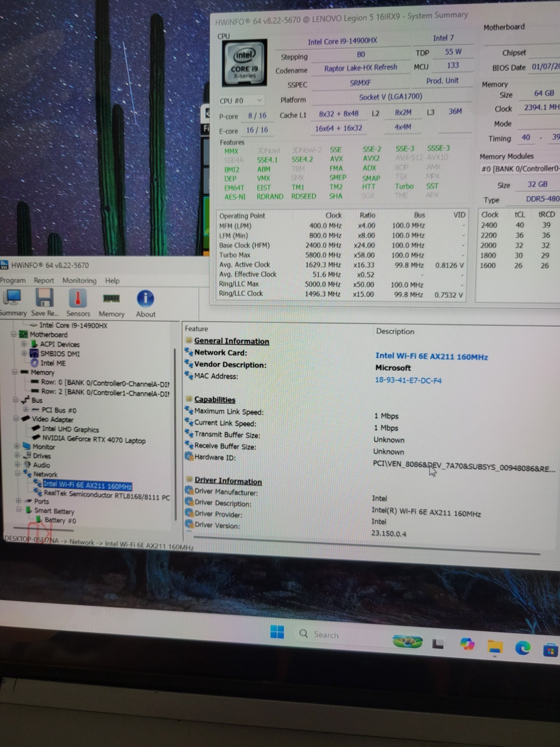Open the weather widget on the taskbar
This screenshot has width=560, height=747.
coord(407,642)
